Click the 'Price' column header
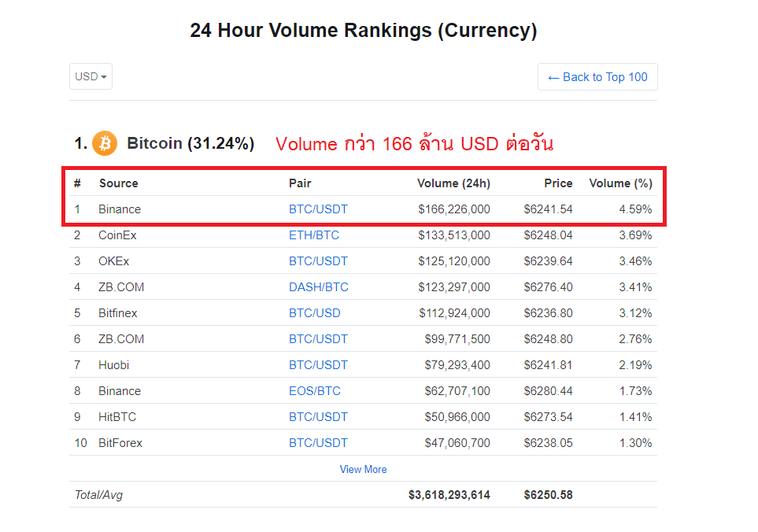 coord(558,183)
